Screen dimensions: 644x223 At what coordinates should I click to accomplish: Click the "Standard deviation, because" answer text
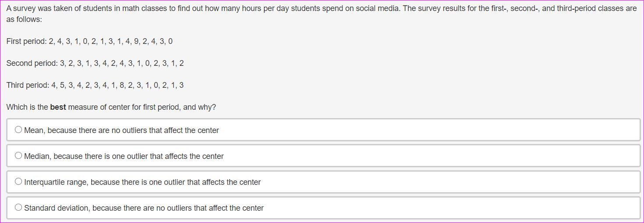[x=144, y=208]
